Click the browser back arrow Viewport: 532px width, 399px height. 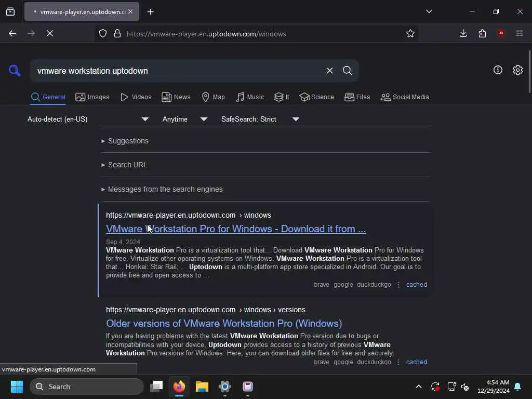tap(12, 34)
